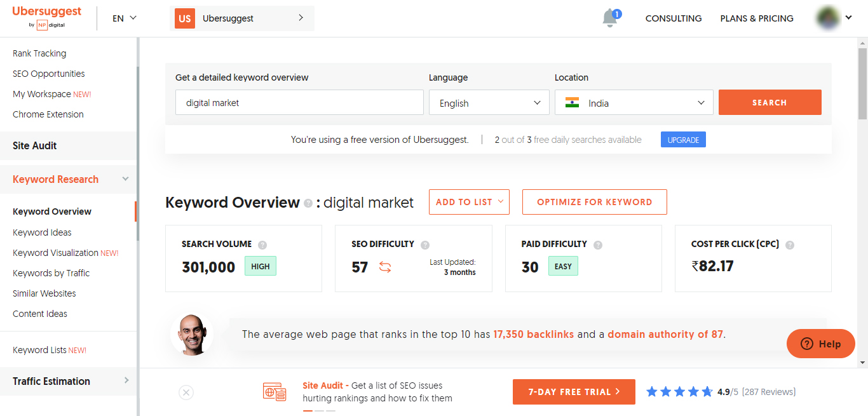Open the Add to List dropdown
Viewport: 868px width, 416px height.
(469, 202)
